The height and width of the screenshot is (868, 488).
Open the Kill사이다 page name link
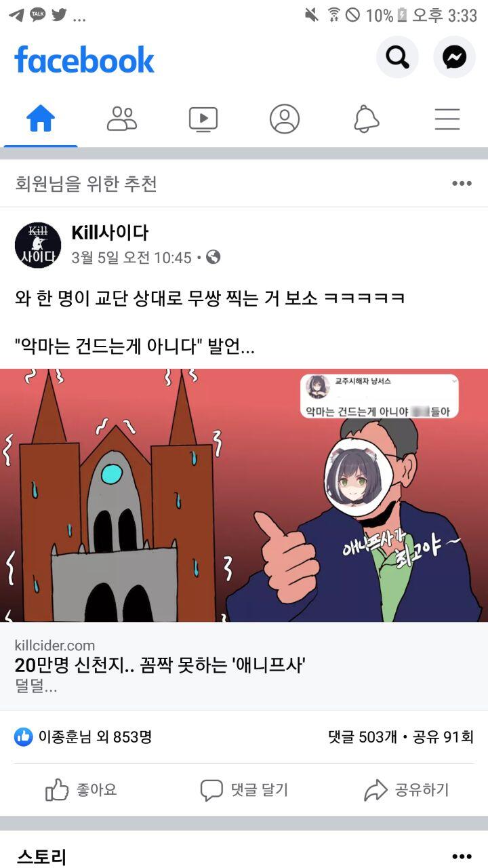click(x=110, y=233)
